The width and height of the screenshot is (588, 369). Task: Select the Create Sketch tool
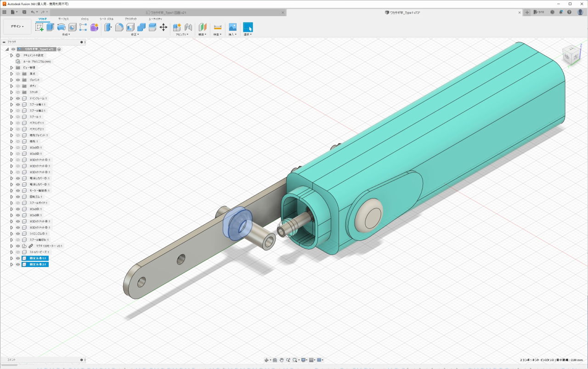click(x=40, y=27)
